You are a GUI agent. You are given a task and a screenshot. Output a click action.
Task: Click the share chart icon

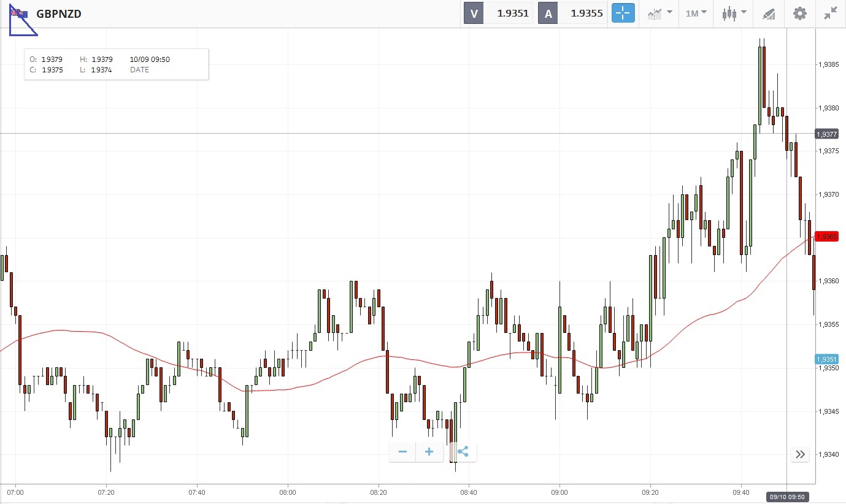tap(463, 452)
